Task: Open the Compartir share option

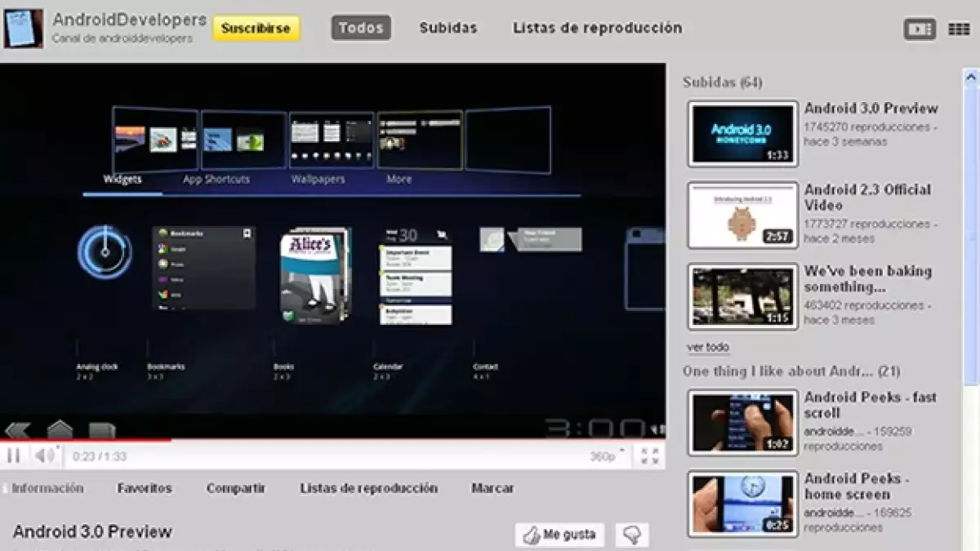Action: tap(236, 488)
